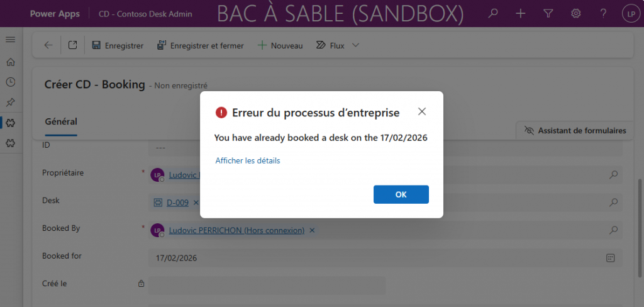Expand the Flux dropdown chevron
This screenshot has width=644, height=307.
pos(356,45)
